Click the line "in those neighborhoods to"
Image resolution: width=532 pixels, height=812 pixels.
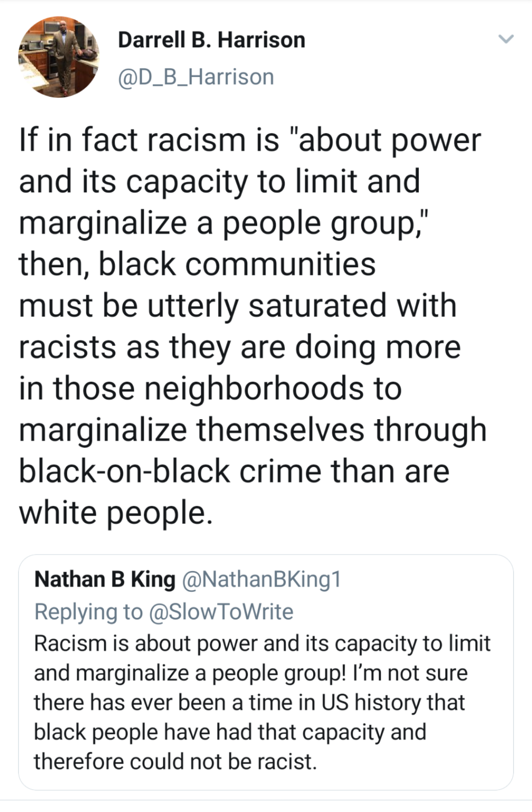pyautogui.click(x=210, y=388)
